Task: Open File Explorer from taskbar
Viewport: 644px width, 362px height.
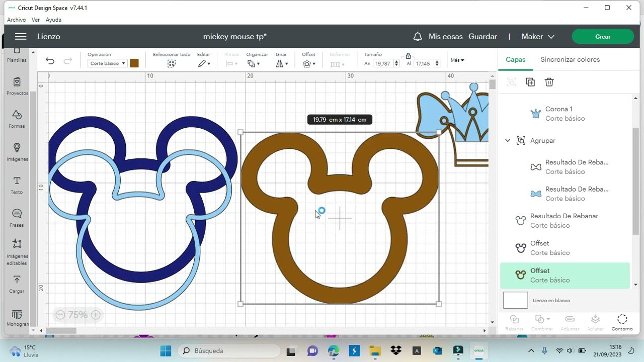Action: click(x=375, y=350)
